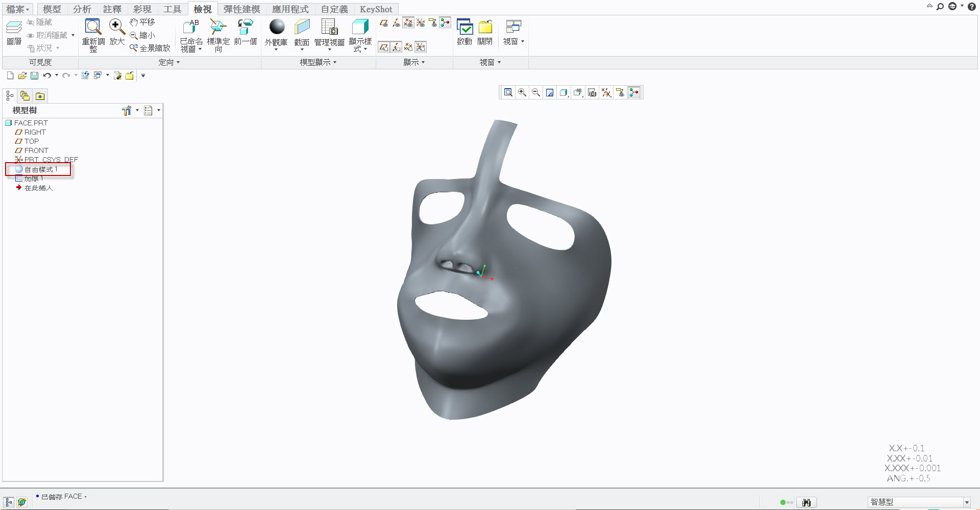Open the 外觀庫 appearance gallery sphere
Screen dimensions: 980x510
coord(277,27)
